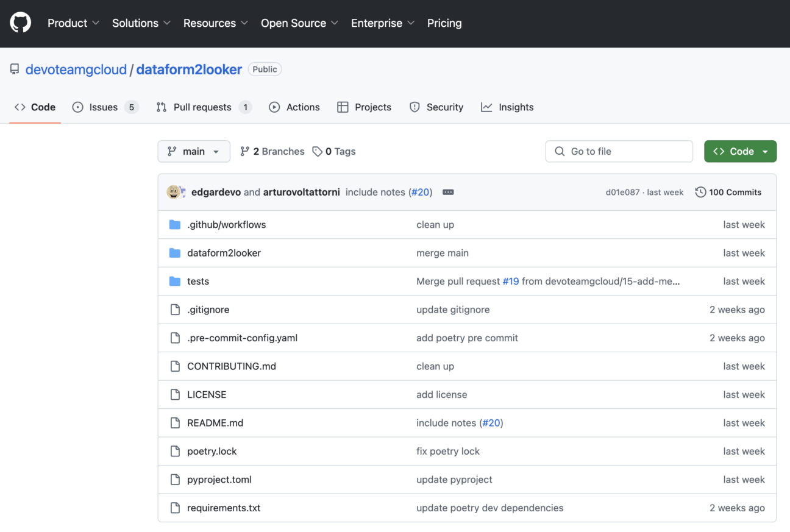Open the Solutions menu dropdown
This screenshot has width=790, height=532.
[141, 23]
